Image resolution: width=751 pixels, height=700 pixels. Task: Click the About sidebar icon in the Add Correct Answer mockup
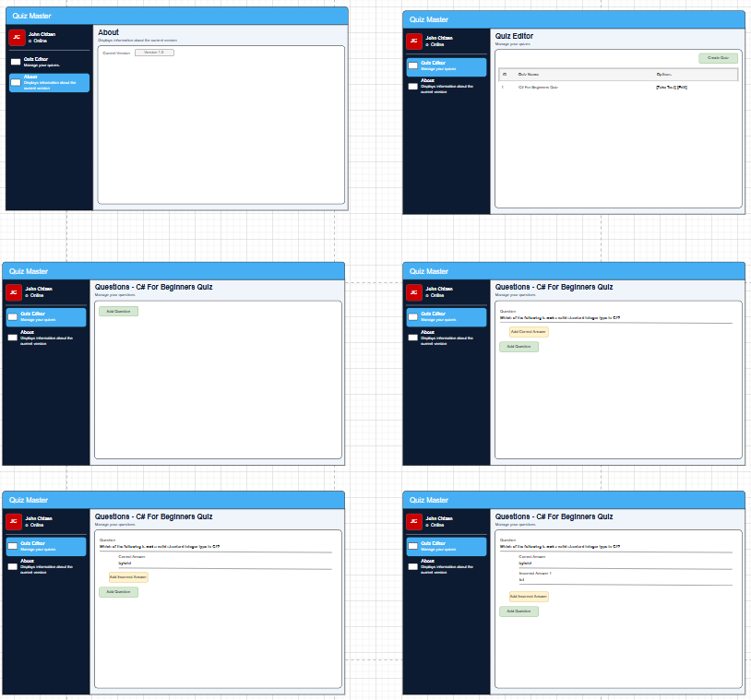pos(412,338)
